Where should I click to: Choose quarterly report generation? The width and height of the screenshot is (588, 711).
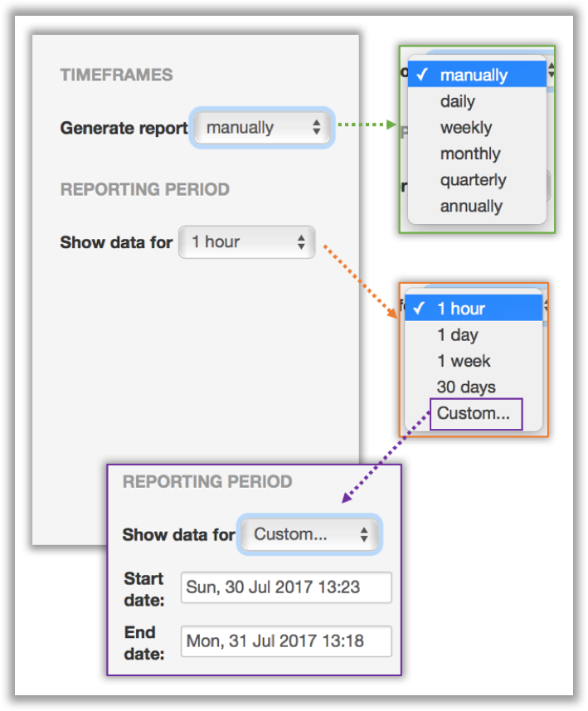tap(474, 180)
